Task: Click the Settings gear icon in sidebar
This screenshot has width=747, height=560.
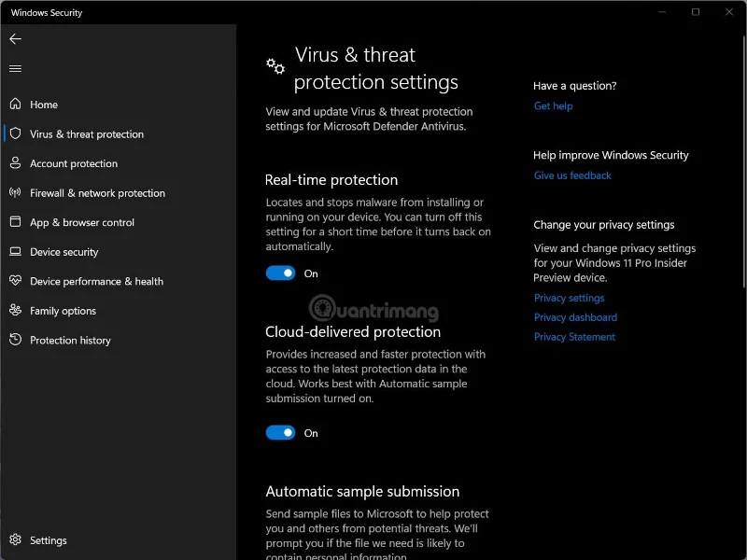Action: pyautogui.click(x=15, y=539)
